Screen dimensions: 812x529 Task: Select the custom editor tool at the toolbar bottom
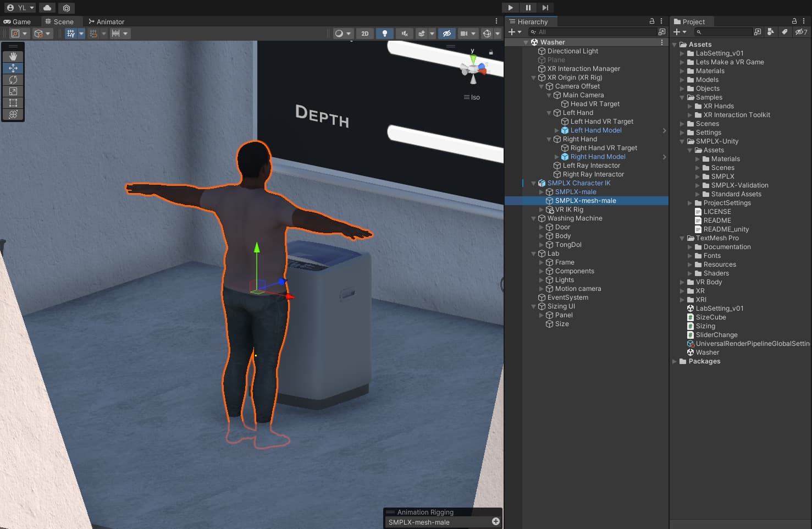click(13, 114)
